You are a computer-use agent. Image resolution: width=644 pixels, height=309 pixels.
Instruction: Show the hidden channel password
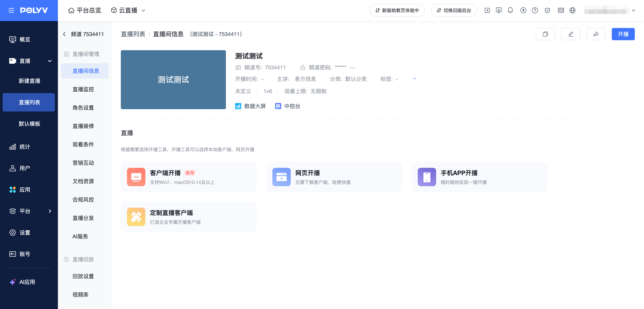(352, 67)
